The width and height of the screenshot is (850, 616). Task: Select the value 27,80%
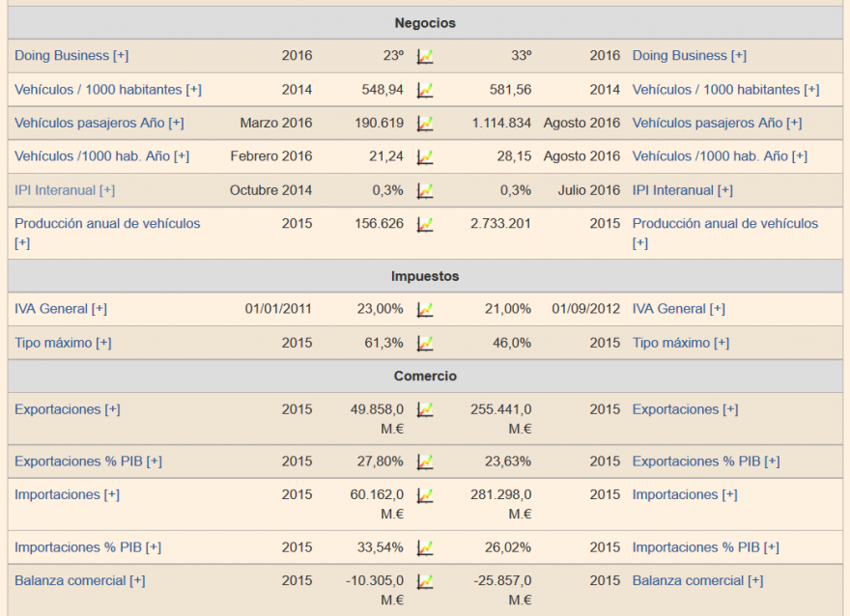click(380, 462)
